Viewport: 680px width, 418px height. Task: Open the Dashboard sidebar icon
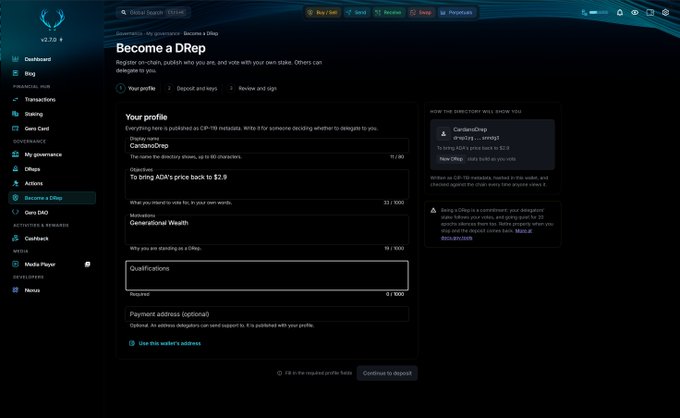[16, 59]
